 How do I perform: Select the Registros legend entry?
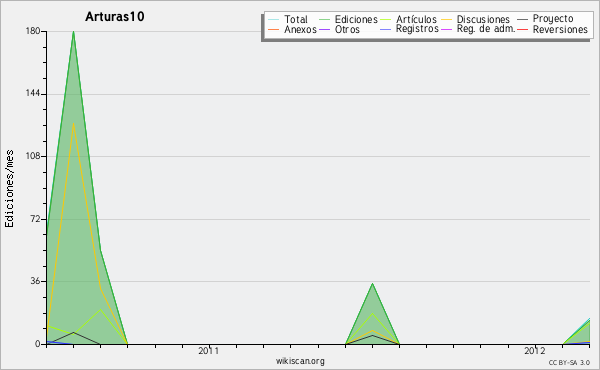click(x=409, y=29)
